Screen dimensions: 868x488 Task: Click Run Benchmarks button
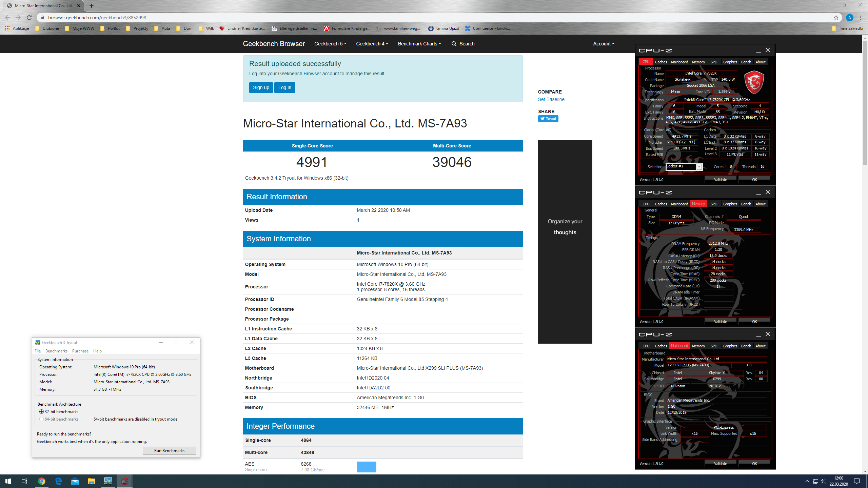(x=169, y=450)
